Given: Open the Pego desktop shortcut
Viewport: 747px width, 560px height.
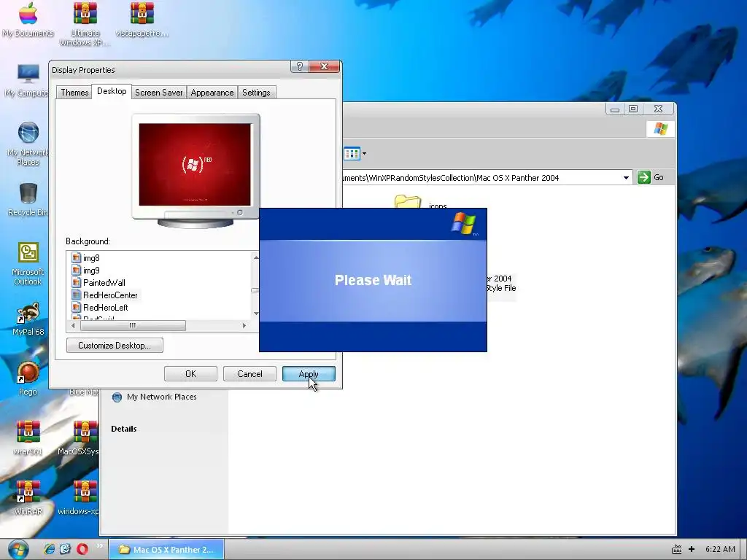Looking at the screenshot, I should [28, 378].
